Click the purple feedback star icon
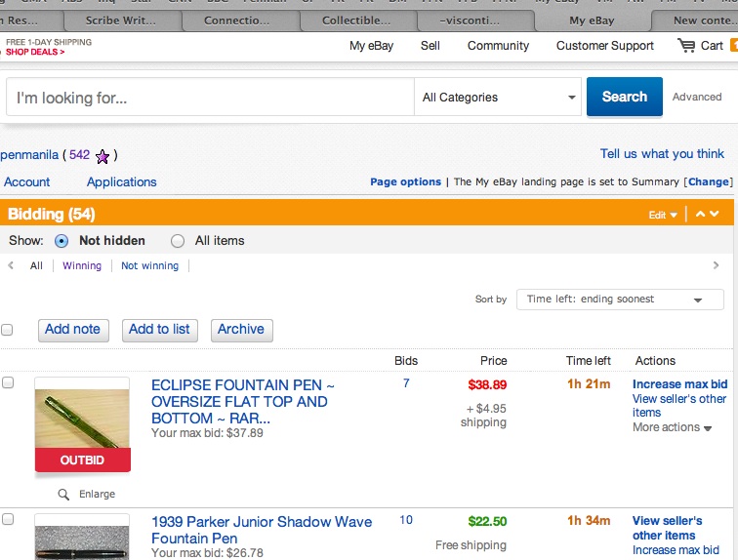 [x=102, y=156]
